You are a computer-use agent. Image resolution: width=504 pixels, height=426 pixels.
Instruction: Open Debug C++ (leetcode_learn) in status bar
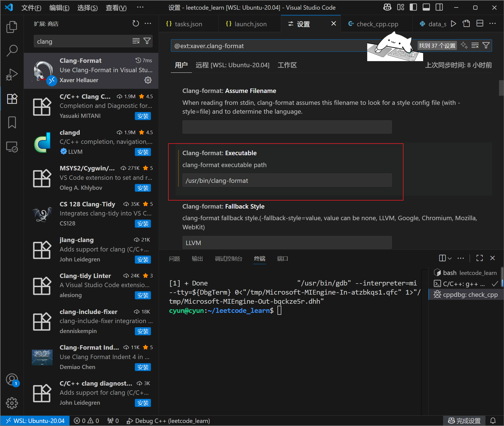pos(168,421)
